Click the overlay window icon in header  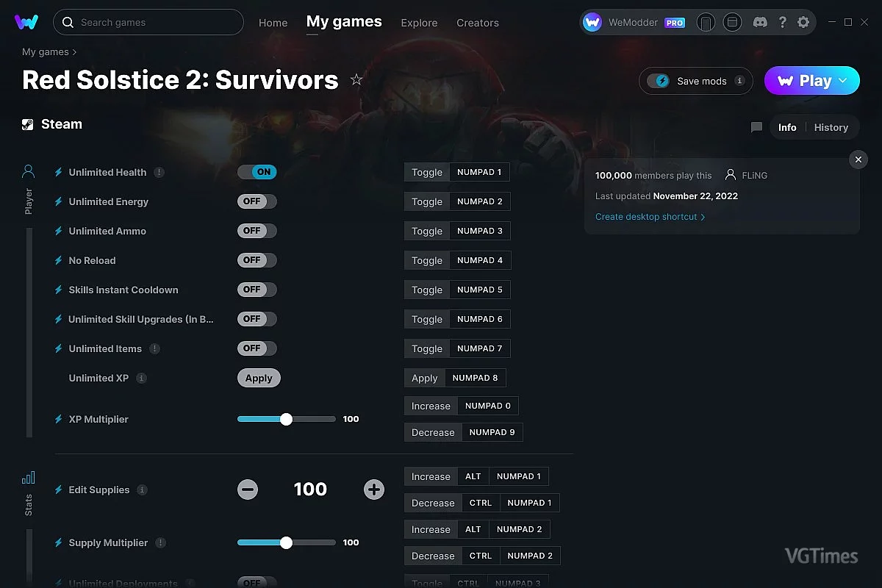click(x=732, y=23)
